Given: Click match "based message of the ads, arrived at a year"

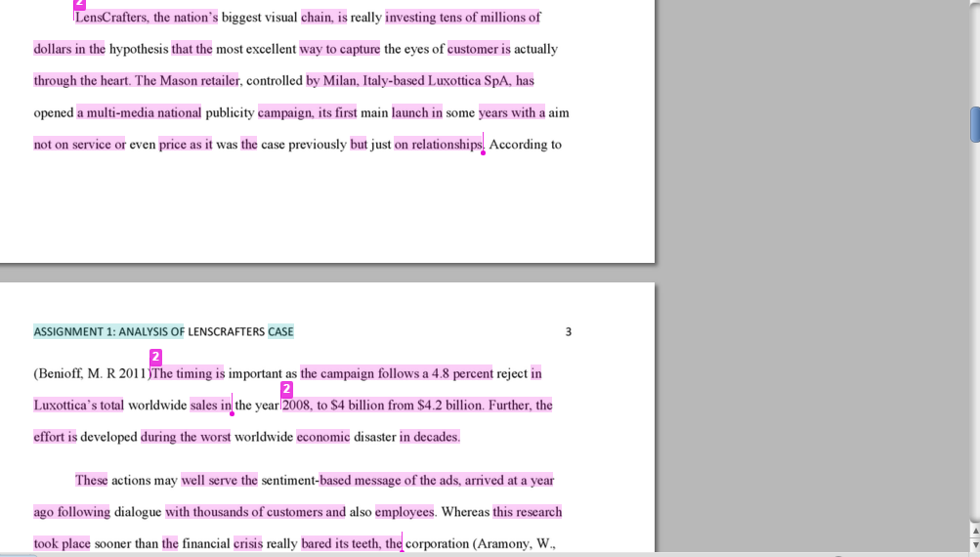Looking at the screenshot, I should 437,480.
